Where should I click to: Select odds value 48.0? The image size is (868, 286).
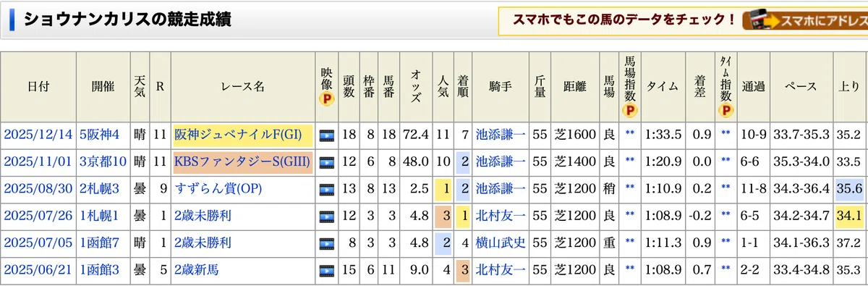click(x=417, y=161)
